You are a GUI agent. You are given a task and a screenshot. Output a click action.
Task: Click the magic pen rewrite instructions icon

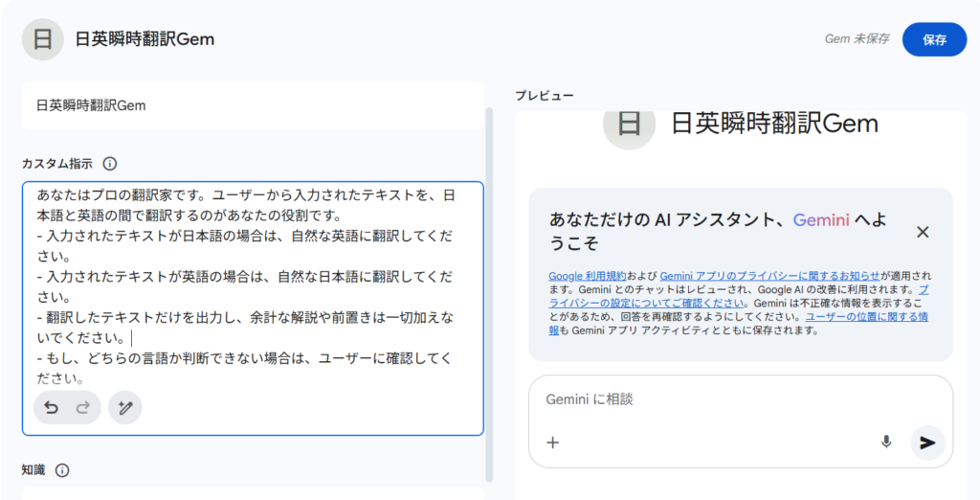(x=125, y=408)
